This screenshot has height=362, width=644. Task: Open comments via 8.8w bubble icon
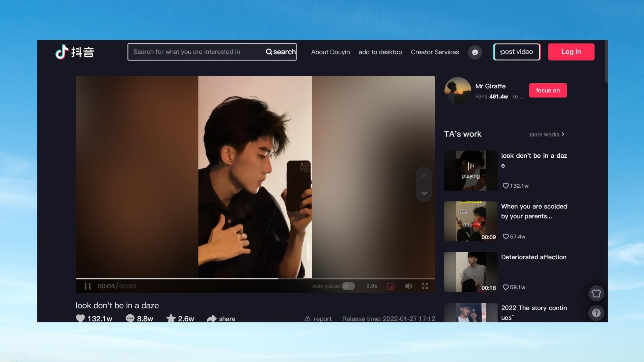pyautogui.click(x=130, y=318)
